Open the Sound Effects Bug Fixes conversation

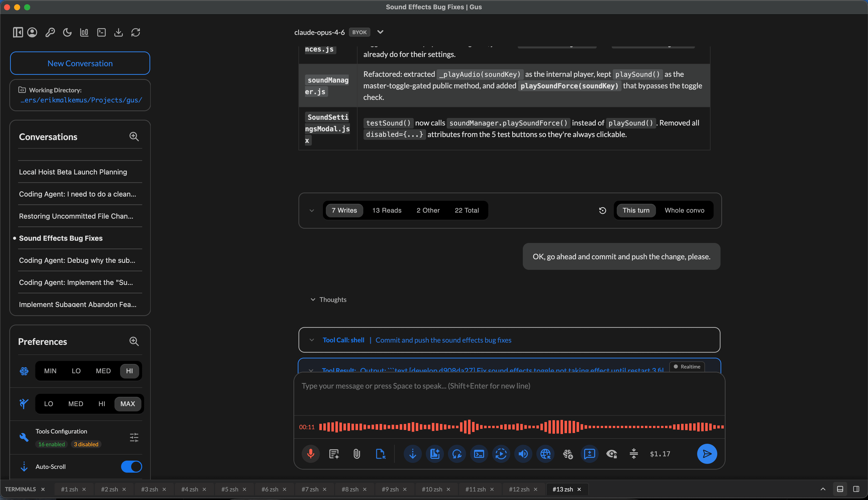[61, 238]
